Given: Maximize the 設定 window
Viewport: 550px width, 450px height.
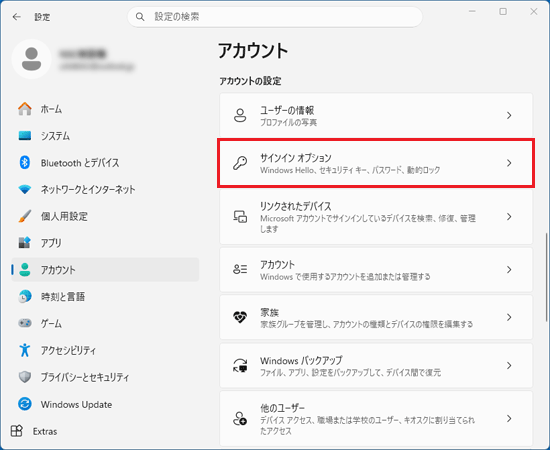Looking at the screenshot, I should point(503,12).
